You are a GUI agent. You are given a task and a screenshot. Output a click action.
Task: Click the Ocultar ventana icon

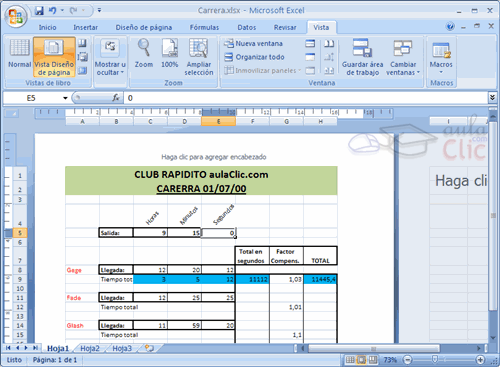click(310, 57)
